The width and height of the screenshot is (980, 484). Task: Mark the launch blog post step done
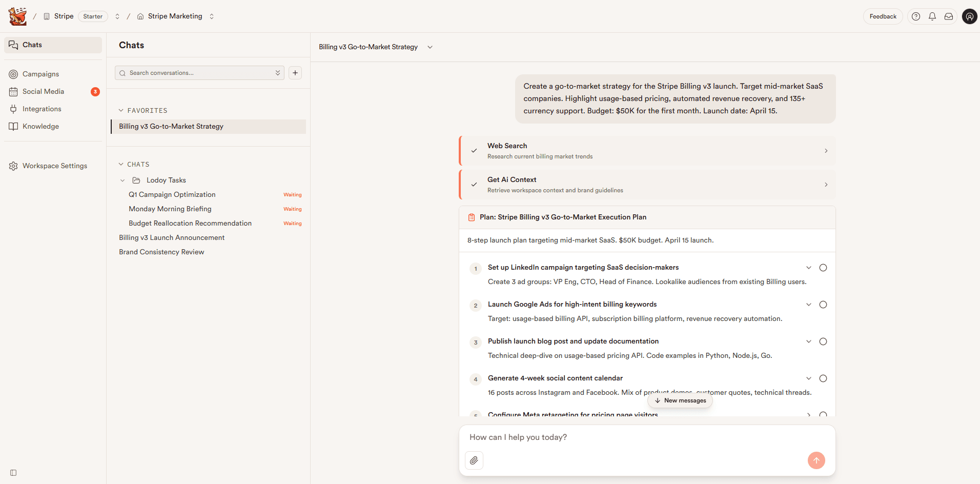[823, 341]
